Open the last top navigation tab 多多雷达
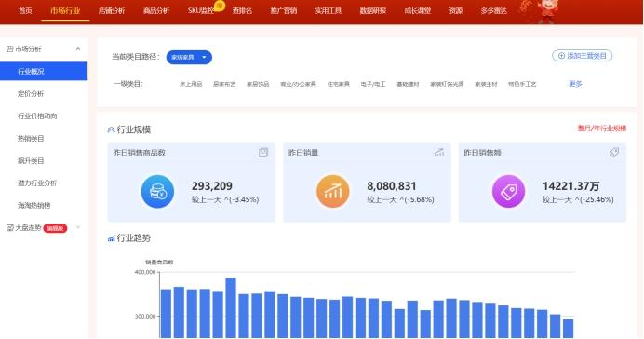The height and width of the screenshot is (339, 644). (493, 11)
